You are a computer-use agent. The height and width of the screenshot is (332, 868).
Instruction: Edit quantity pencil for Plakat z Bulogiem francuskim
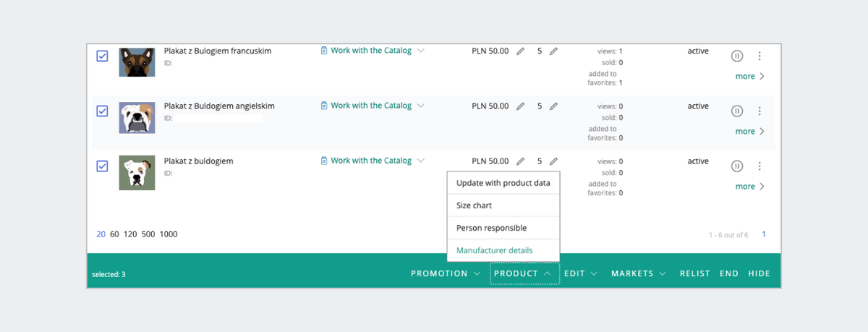553,51
